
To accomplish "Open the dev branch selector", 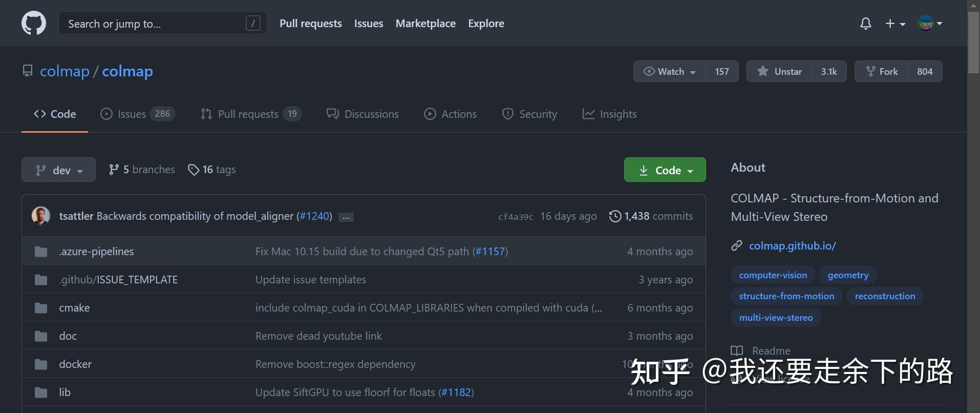I will 58,170.
